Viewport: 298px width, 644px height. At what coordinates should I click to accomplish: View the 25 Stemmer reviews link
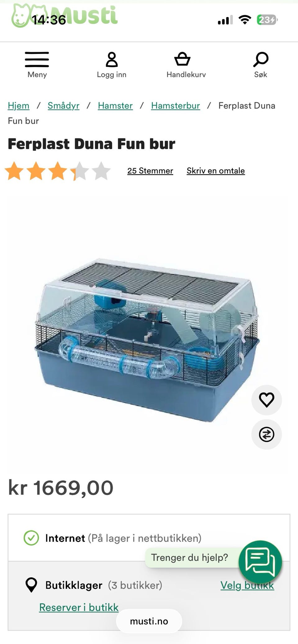[150, 171]
